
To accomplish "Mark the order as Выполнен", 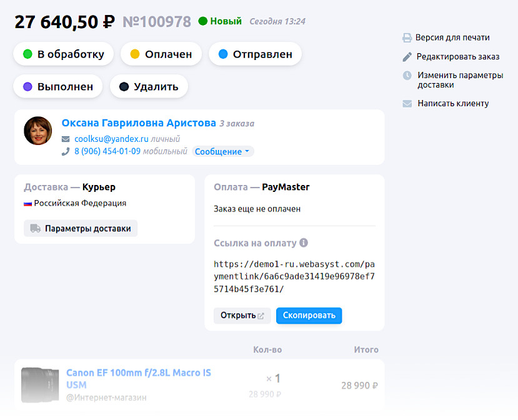I will [57, 86].
